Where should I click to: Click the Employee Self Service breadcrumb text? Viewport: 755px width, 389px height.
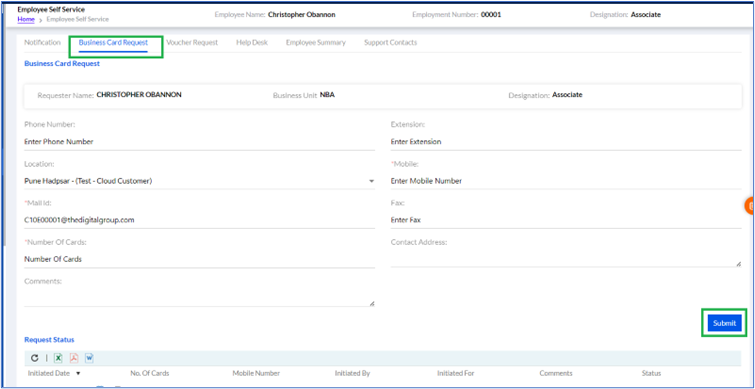point(78,19)
